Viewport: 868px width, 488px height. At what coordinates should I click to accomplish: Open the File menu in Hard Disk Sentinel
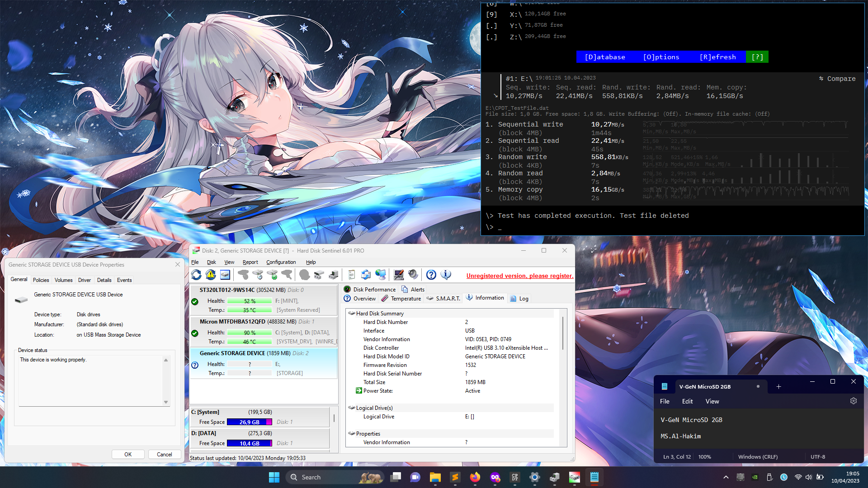point(195,262)
